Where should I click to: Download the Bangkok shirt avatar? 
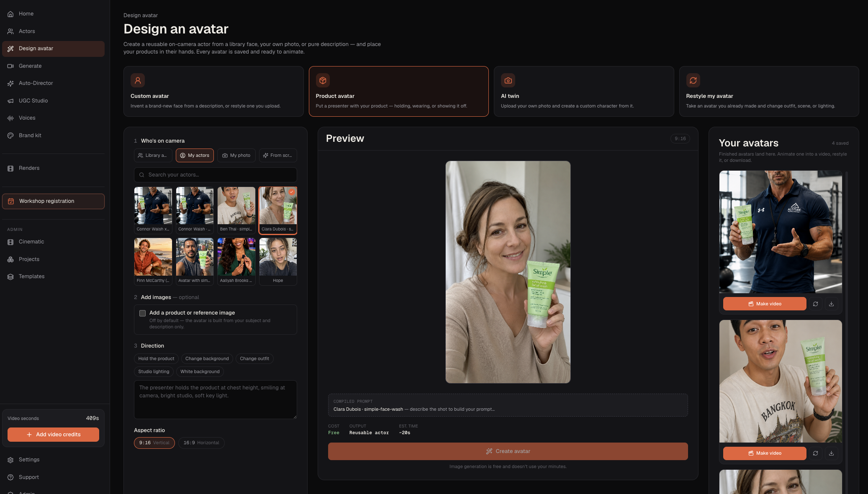pyautogui.click(x=831, y=453)
